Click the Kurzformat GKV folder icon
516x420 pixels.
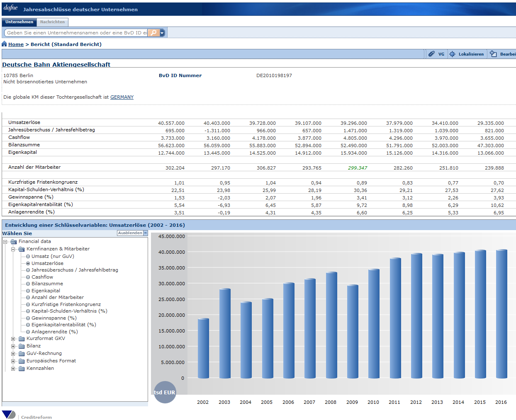coord(22,338)
